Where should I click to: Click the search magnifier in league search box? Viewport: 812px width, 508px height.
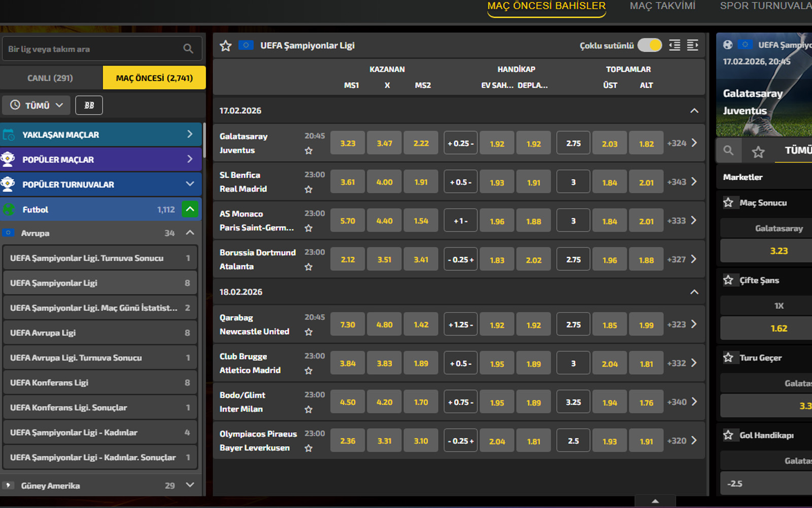click(x=188, y=49)
